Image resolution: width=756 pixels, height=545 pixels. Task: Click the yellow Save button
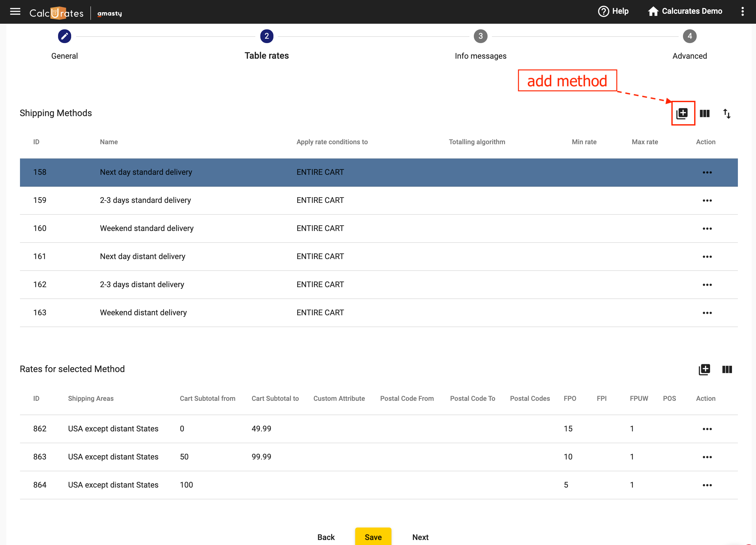[x=373, y=537]
